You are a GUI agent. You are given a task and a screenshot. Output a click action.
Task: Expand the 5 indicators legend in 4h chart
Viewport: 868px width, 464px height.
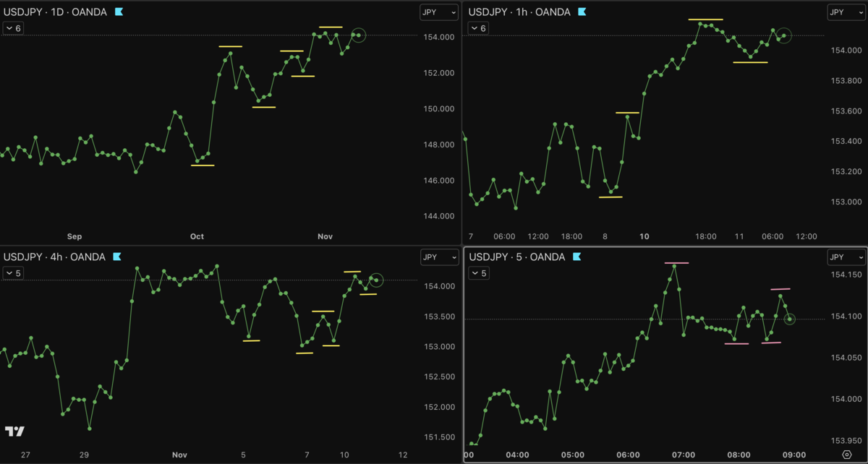pyautogui.click(x=13, y=273)
